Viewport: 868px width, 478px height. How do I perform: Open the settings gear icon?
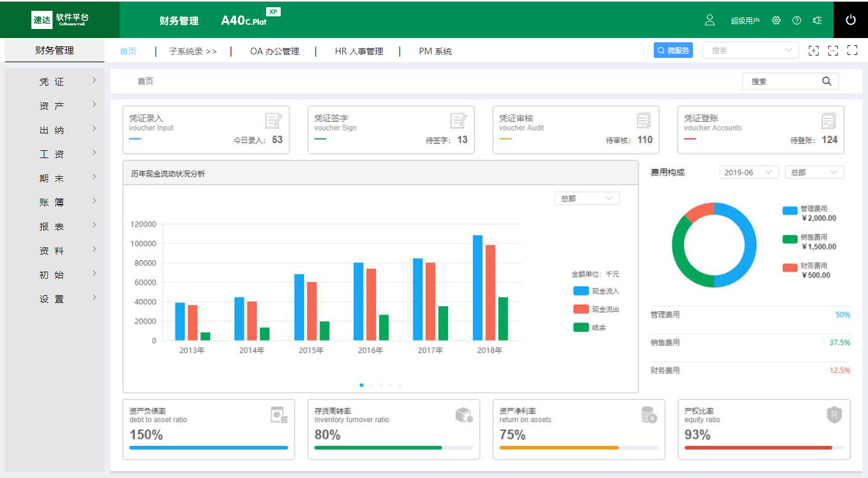tap(776, 21)
